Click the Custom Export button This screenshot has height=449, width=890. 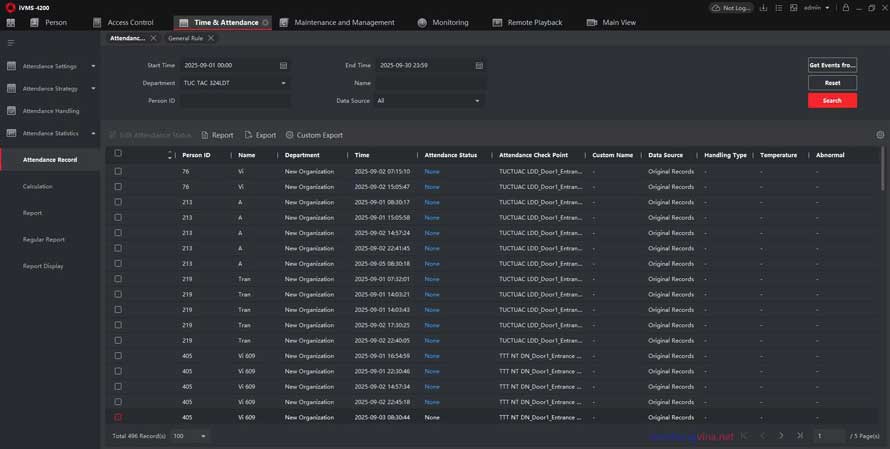314,135
